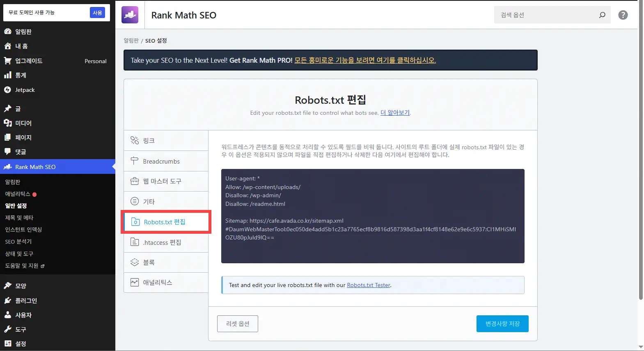Click the Personal plan label
The image size is (644, 351).
(96, 61)
